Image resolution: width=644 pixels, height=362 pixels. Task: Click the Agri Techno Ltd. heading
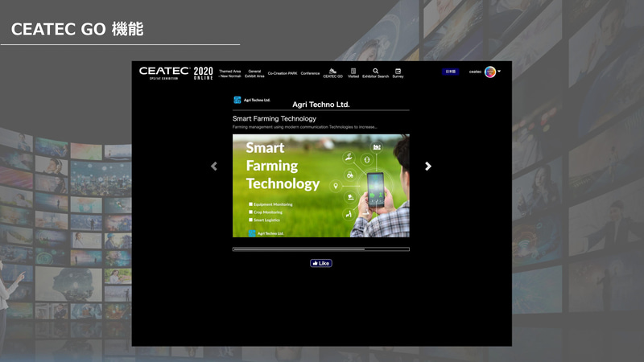pos(320,105)
